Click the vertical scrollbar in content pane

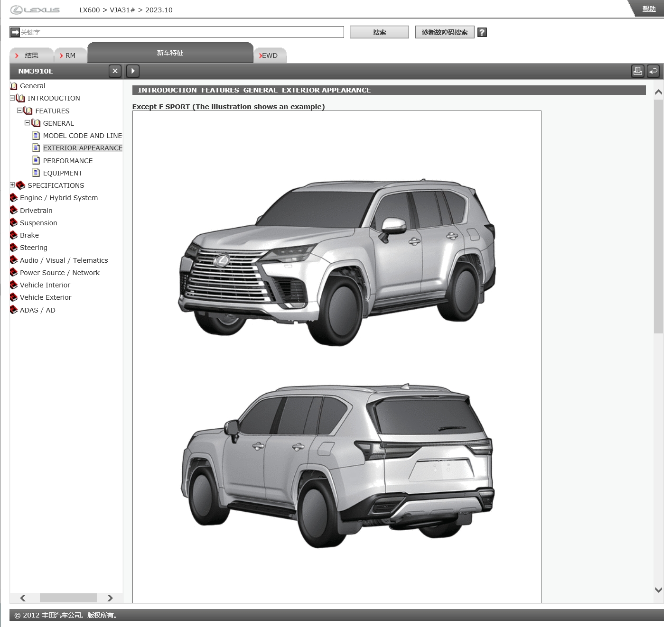[658, 216]
